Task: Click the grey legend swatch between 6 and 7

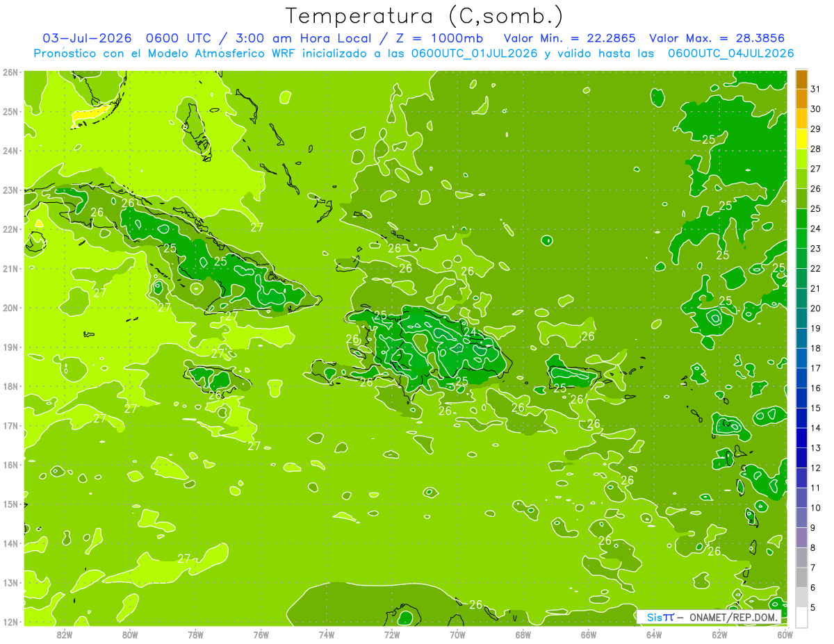Action: coord(801,577)
